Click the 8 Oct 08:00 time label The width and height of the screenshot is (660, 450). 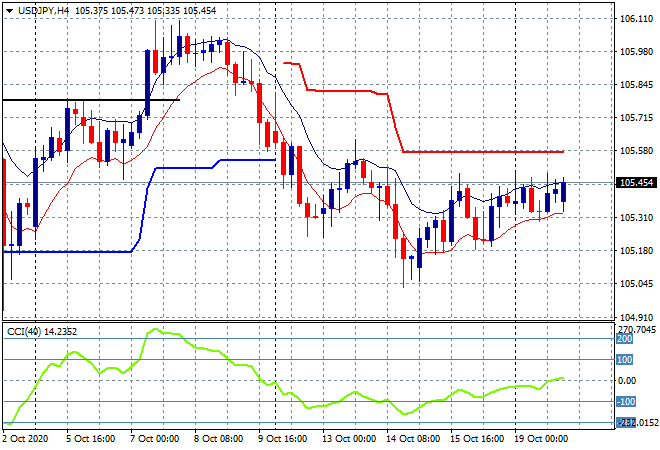pyautogui.click(x=218, y=439)
